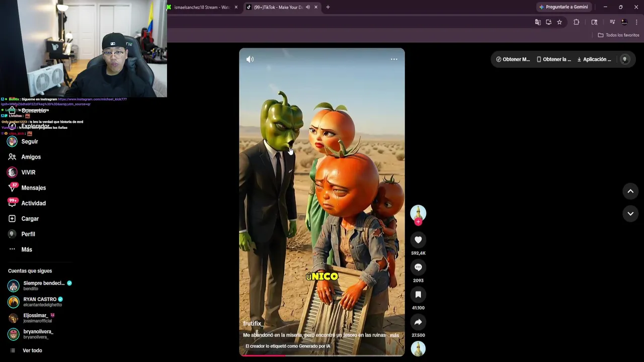Go to the previous video with up chevron

point(630,191)
